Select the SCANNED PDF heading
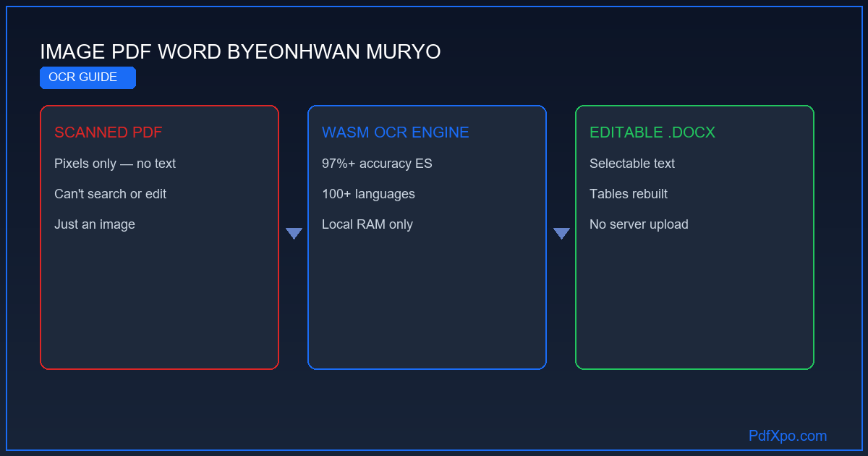The height and width of the screenshot is (456, 868). tap(109, 132)
